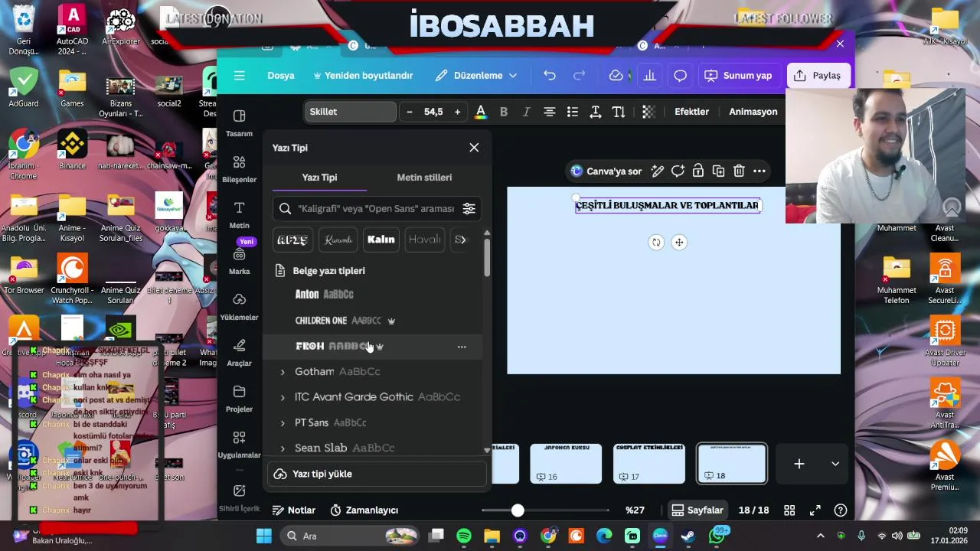Open the Uygulamalar apps panel
980x551 pixels.
click(x=239, y=444)
